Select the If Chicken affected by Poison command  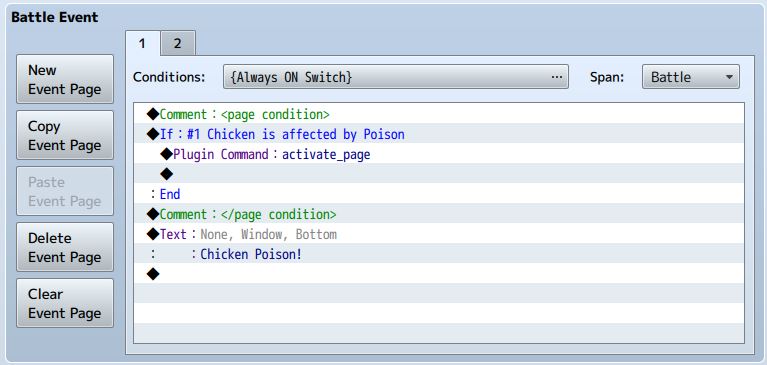pyautogui.click(x=439, y=134)
